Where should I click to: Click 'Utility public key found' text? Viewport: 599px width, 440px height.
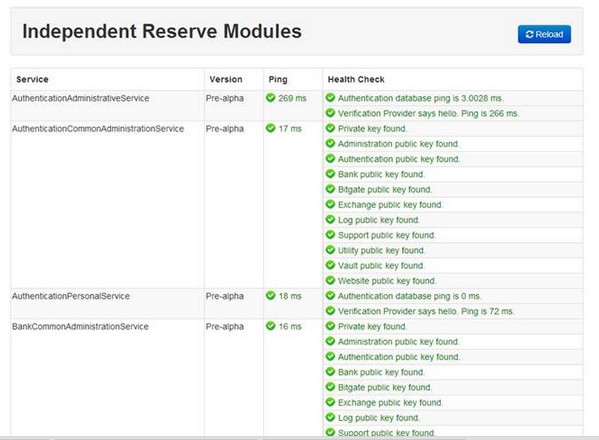(382, 251)
